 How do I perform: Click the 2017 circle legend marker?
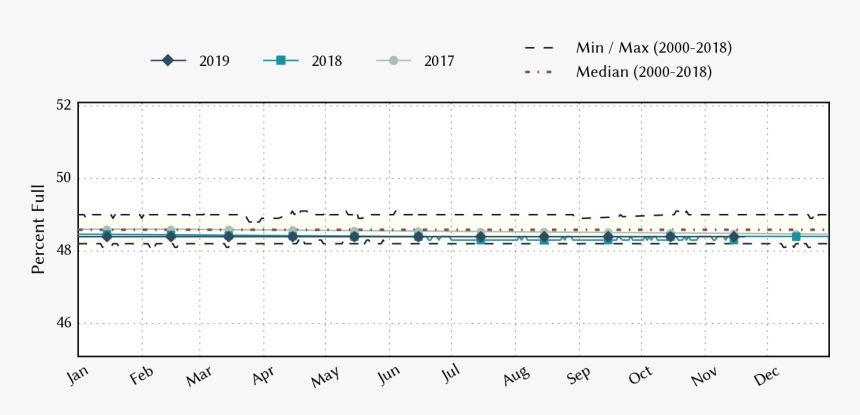click(x=393, y=61)
